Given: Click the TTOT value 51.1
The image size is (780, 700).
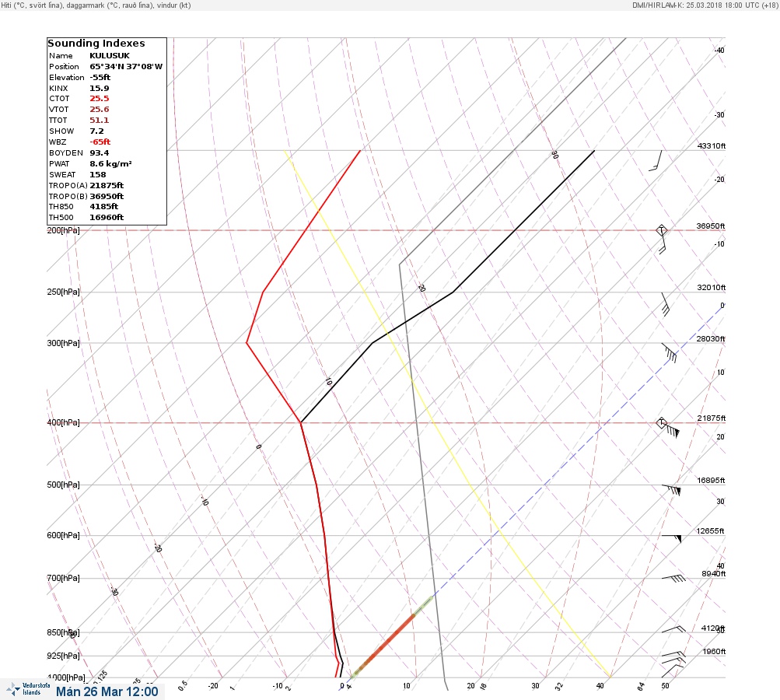Looking at the screenshot, I should tap(100, 121).
